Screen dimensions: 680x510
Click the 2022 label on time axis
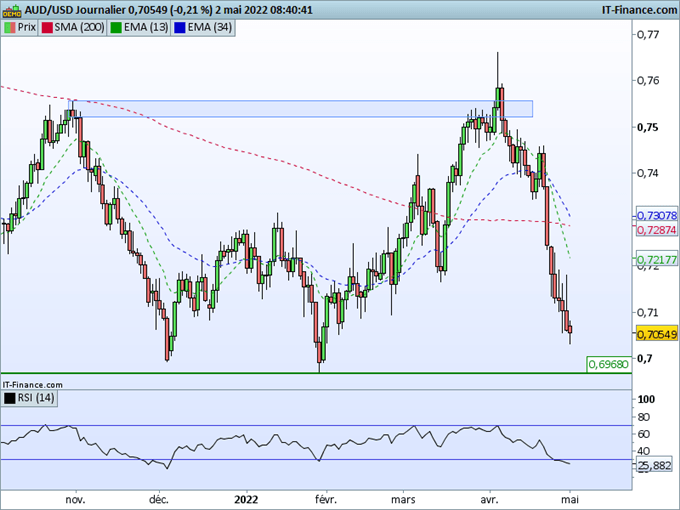tap(246, 500)
